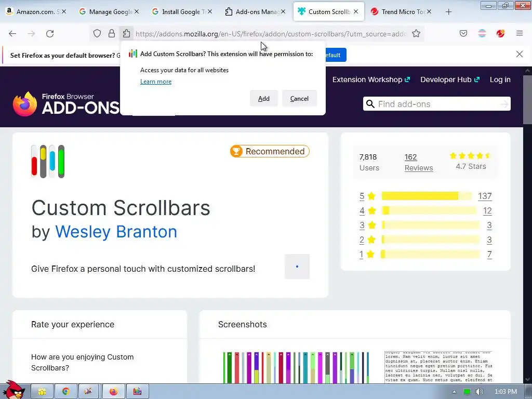Open the 137 five-star review count
The image size is (532, 399).
pyautogui.click(x=485, y=196)
